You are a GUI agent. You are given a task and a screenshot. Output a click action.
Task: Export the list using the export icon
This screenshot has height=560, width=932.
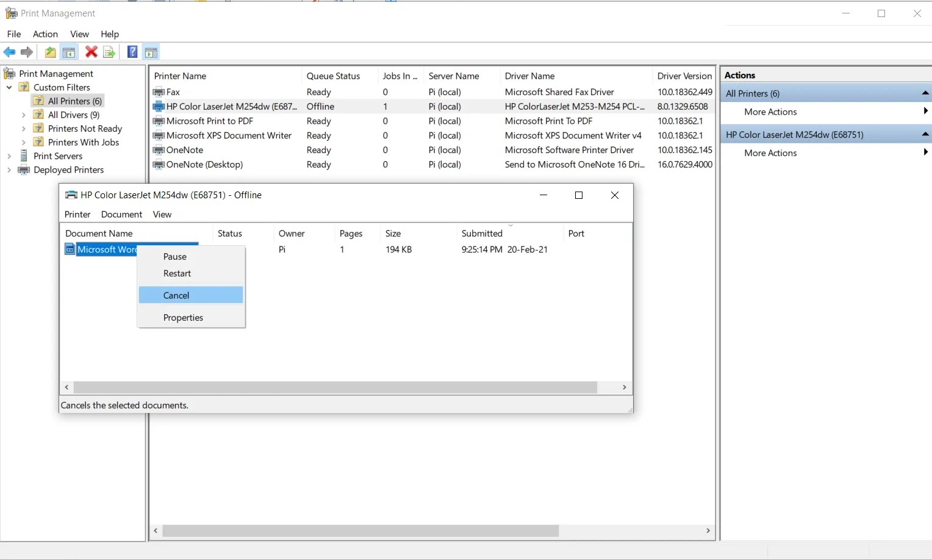click(109, 52)
